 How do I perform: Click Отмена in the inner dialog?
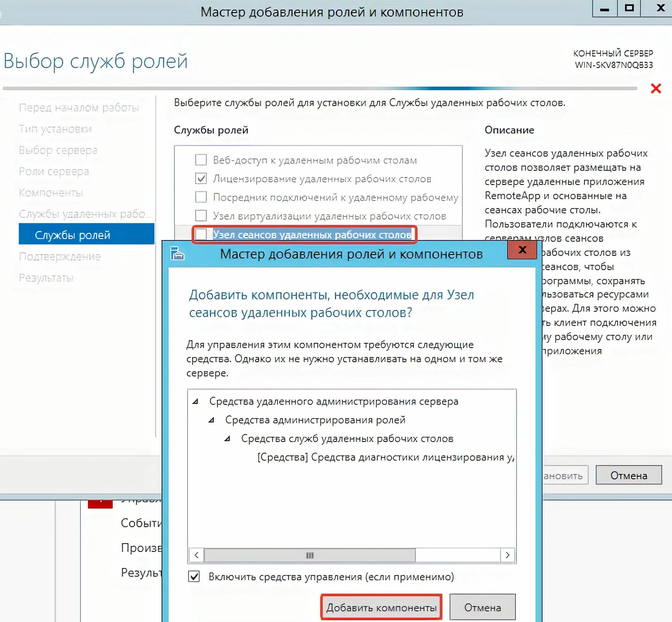coord(482,607)
